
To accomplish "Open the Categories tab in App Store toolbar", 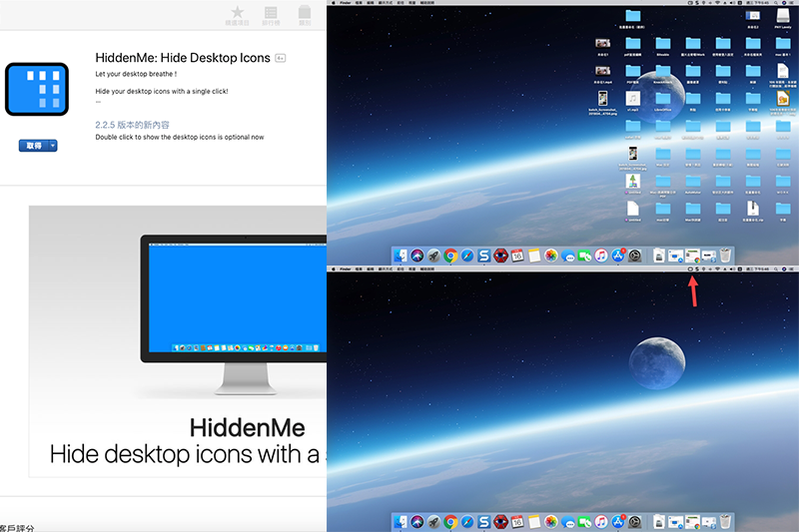I will point(305,15).
